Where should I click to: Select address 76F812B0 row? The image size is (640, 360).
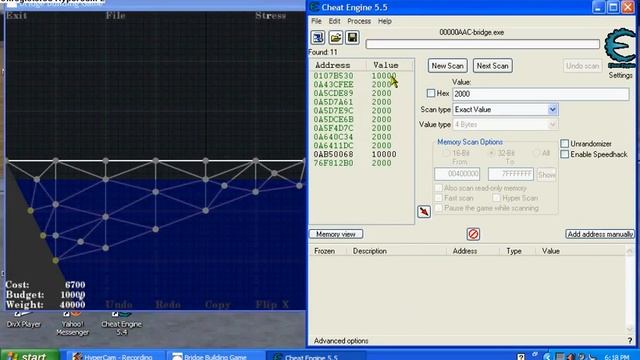362,163
